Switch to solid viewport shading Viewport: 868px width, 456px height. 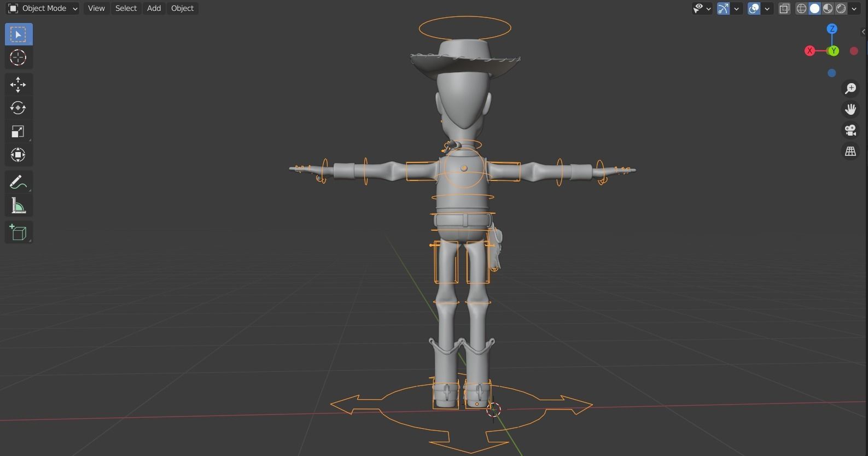click(x=814, y=8)
